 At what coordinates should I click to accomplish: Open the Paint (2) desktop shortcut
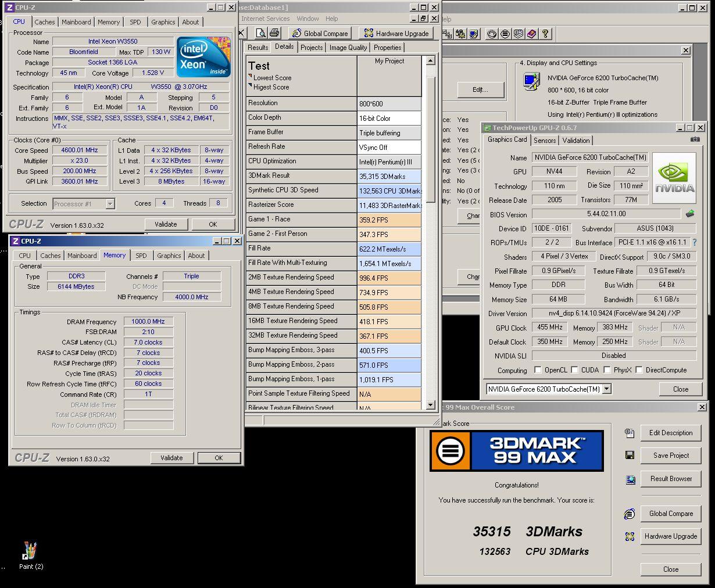click(x=30, y=555)
